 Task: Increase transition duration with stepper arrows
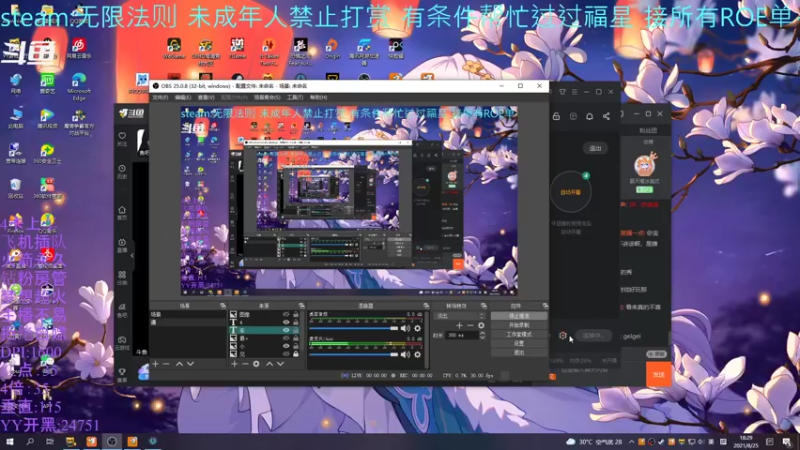pos(482,333)
